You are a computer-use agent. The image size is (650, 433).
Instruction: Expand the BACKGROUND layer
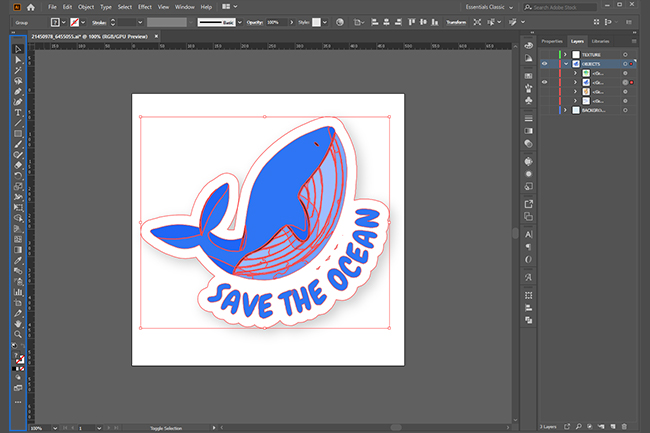point(565,110)
